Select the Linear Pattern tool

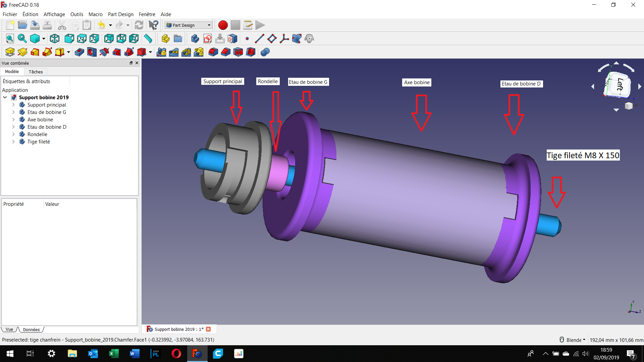(174, 52)
